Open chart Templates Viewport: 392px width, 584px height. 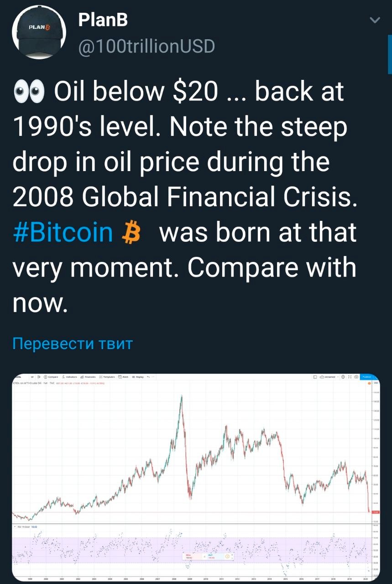pyautogui.click(x=107, y=377)
